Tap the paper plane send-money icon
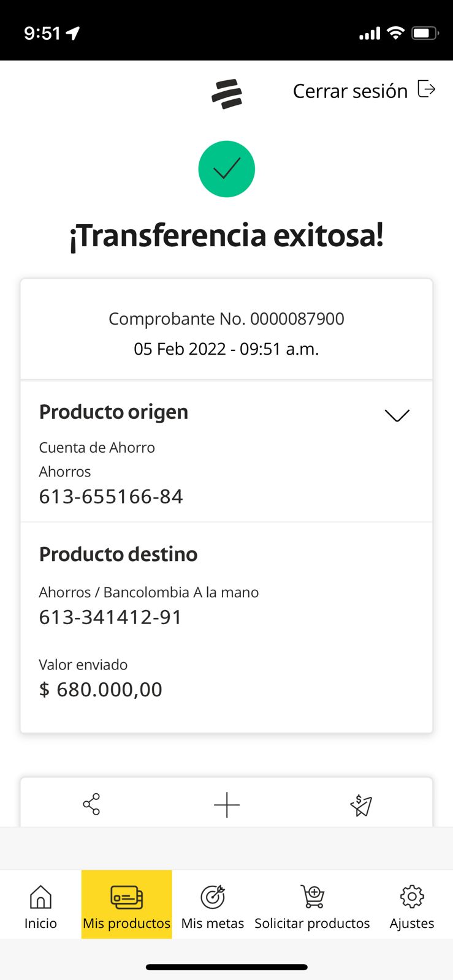This screenshot has width=453, height=980. click(361, 805)
